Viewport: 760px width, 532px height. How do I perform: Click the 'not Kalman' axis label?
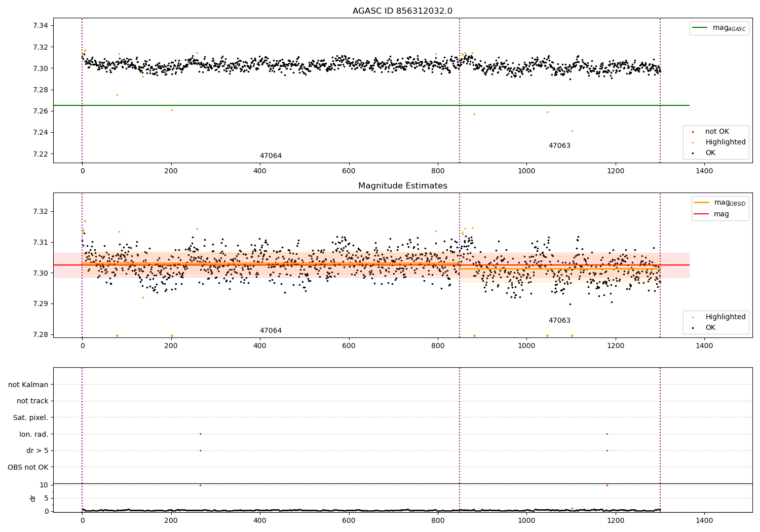point(28,385)
